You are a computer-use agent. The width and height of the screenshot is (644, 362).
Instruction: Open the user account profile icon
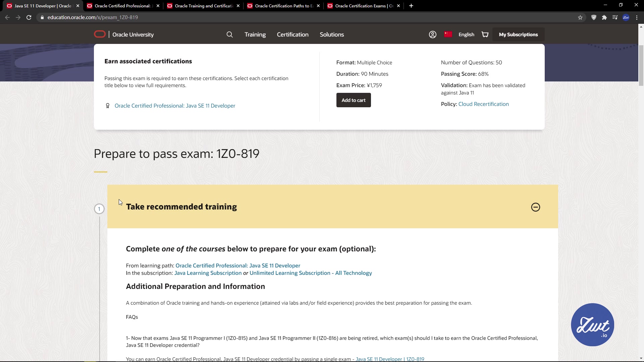(432, 35)
